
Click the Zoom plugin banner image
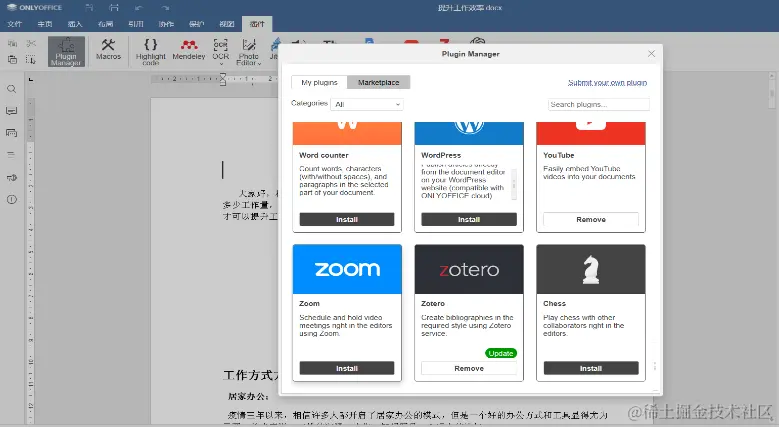[347, 269]
